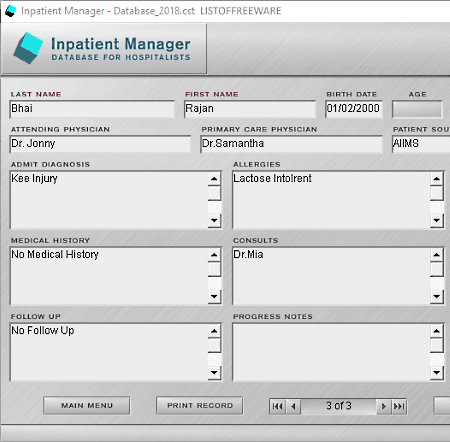Go to the previous record
This screenshot has height=442, width=450.
294,406
